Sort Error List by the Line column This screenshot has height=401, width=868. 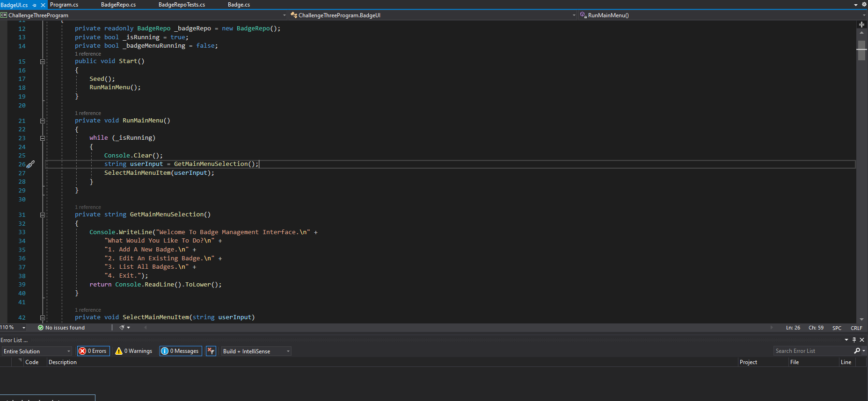tap(846, 362)
